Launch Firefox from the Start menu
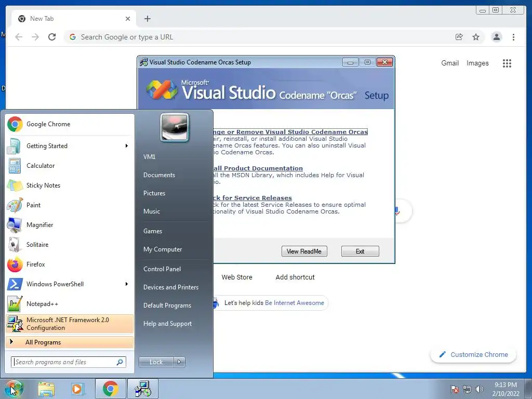The height and width of the screenshot is (399, 532). pos(70,264)
